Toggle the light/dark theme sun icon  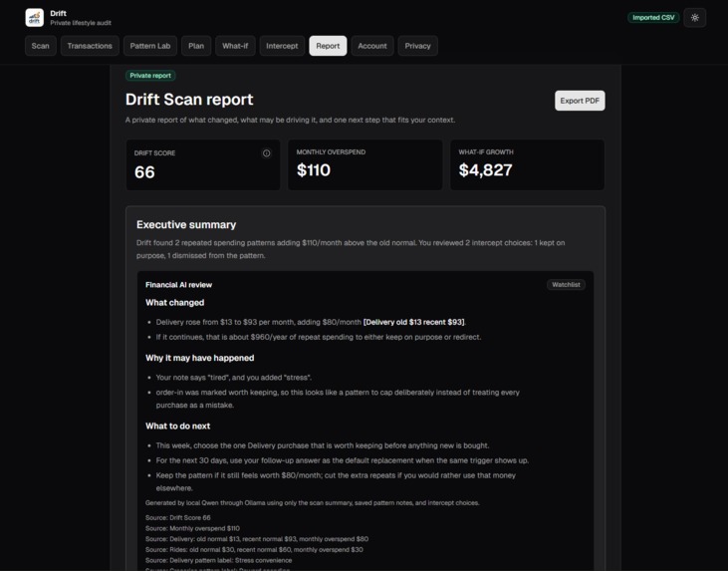pyautogui.click(x=694, y=18)
